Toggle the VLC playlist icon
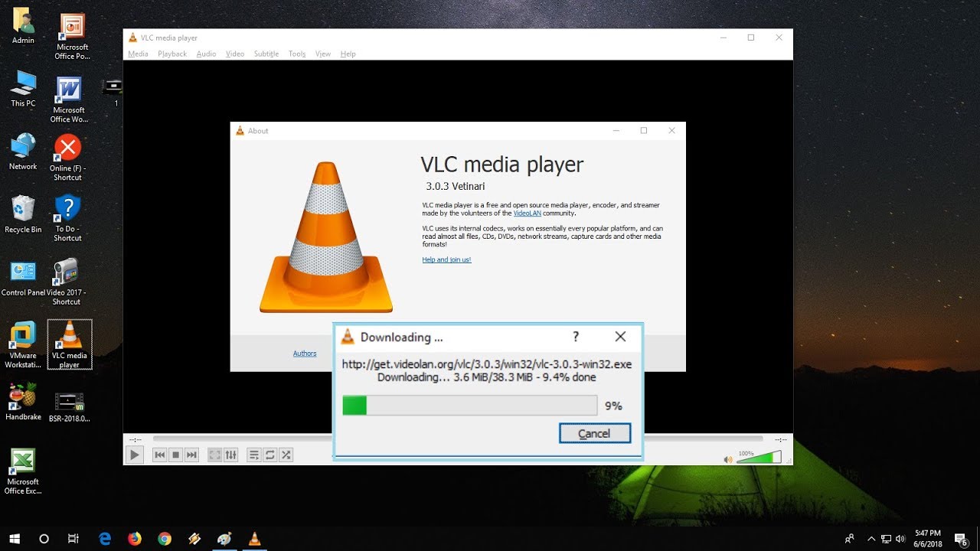980x551 pixels. (254, 455)
